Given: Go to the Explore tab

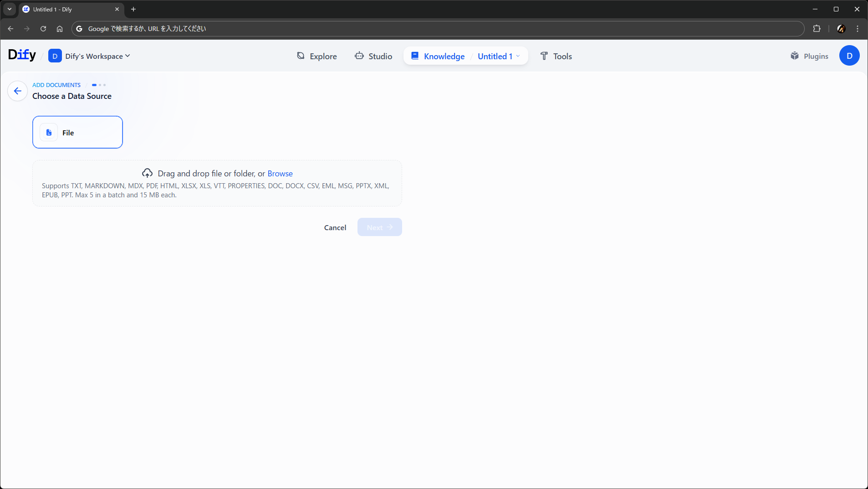Looking at the screenshot, I should (x=317, y=56).
